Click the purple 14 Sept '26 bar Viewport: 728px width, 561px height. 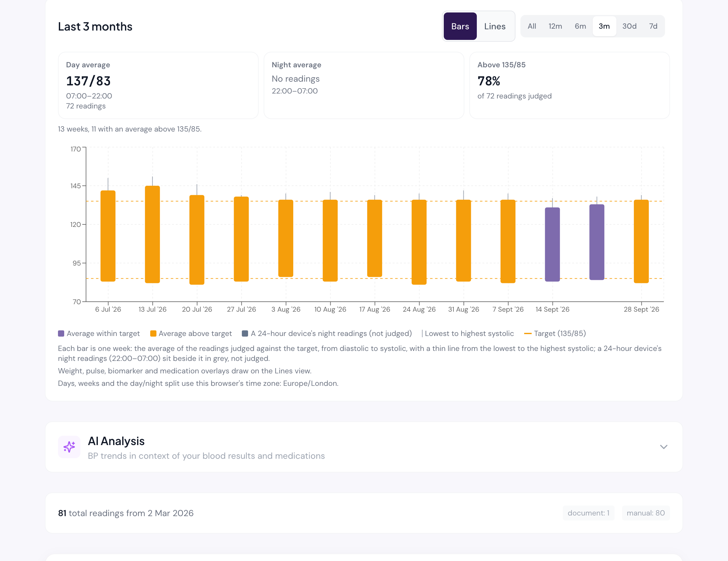tap(552, 244)
